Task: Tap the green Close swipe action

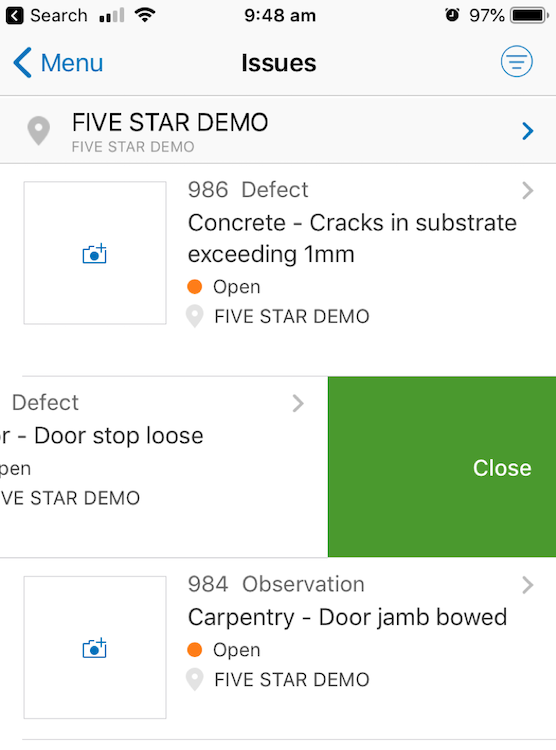Action: [x=442, y=467]
